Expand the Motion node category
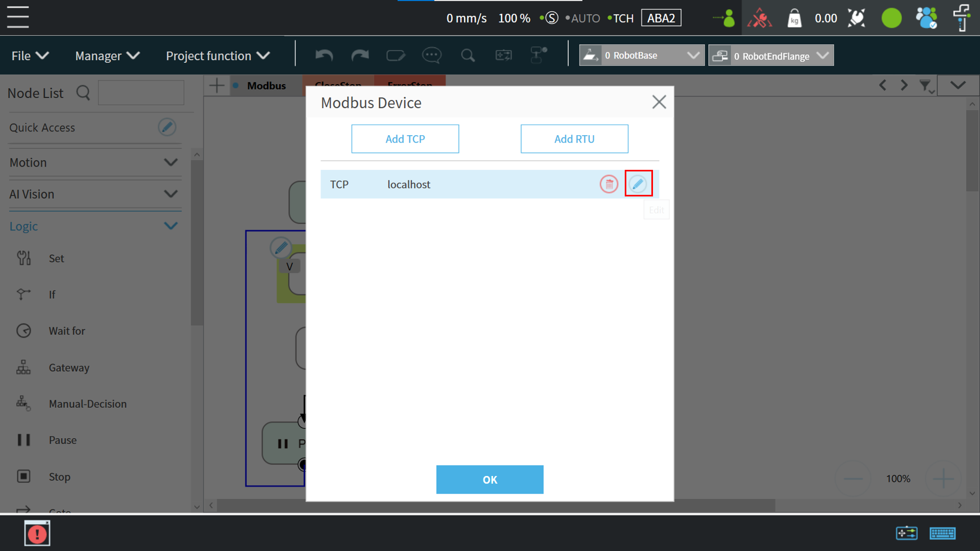980x551 pixels. 170,162
